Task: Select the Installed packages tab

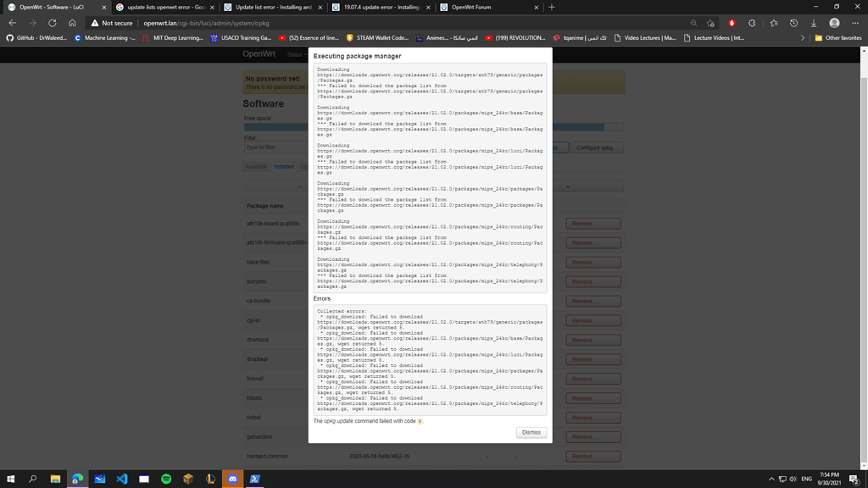Action: [283, 167]
